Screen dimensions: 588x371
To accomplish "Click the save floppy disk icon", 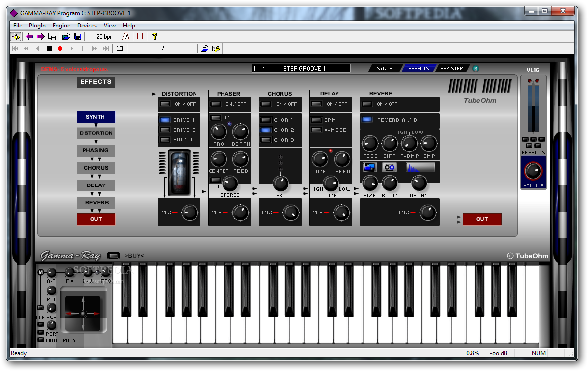I will [78, 37].
